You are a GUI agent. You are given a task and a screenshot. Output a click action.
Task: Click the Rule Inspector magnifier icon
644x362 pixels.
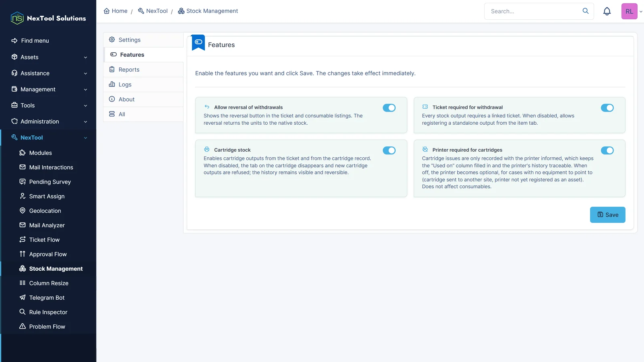click(23, 312)
